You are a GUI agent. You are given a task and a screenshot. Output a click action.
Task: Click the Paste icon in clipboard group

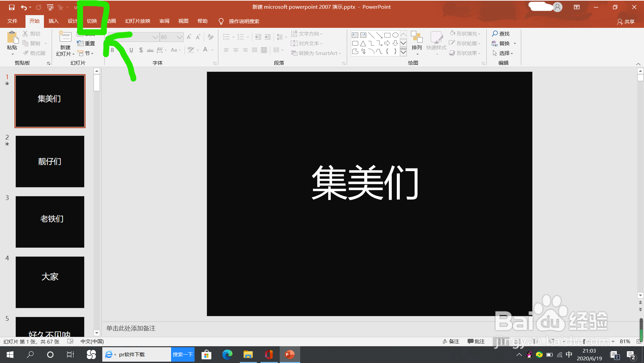(12, 38)
